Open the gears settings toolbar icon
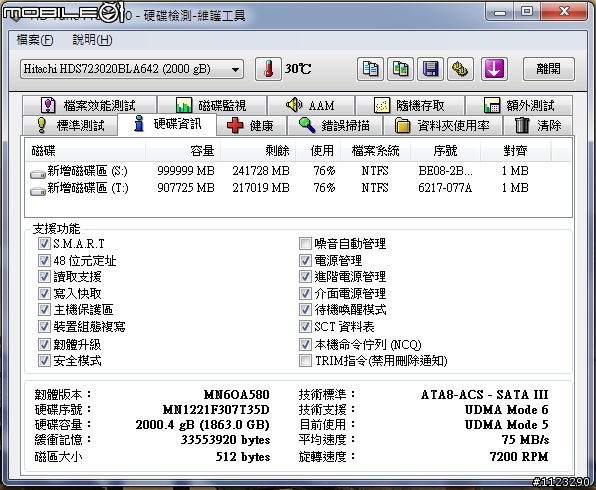Screen dimensions: 596x490 coord(460,69)
